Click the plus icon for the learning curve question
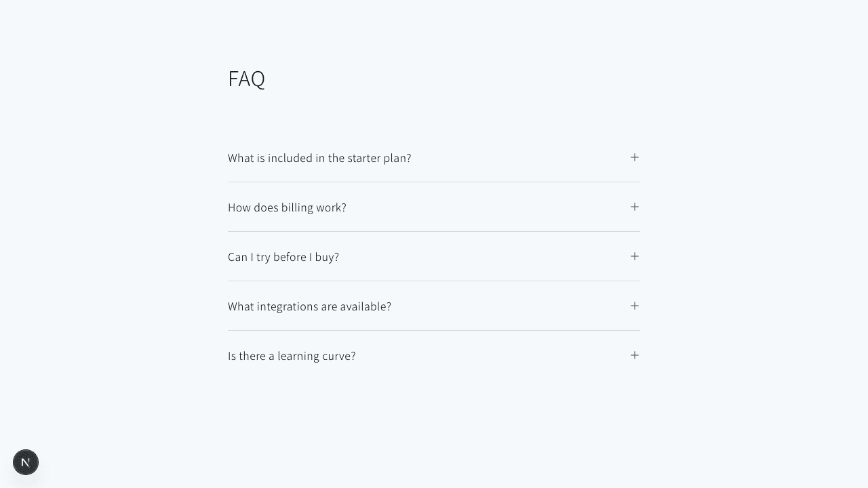 [x=635, y=355]
